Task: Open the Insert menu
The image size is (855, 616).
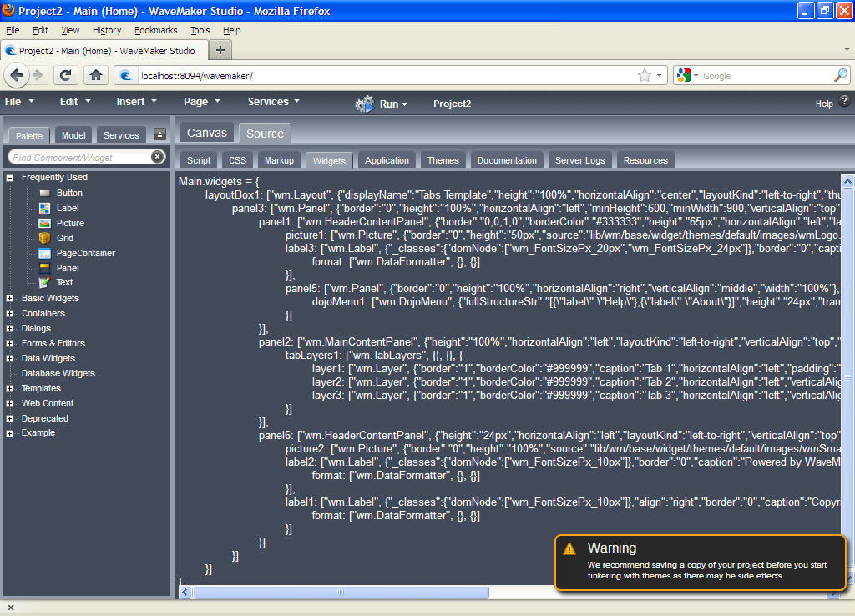Action: (136, 101)
